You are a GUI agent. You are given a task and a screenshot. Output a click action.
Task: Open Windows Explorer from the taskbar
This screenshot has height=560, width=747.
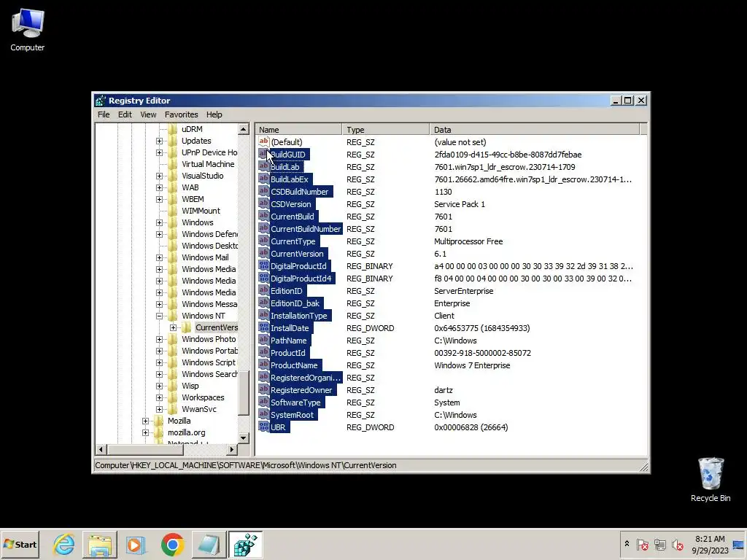click(100, 544)
